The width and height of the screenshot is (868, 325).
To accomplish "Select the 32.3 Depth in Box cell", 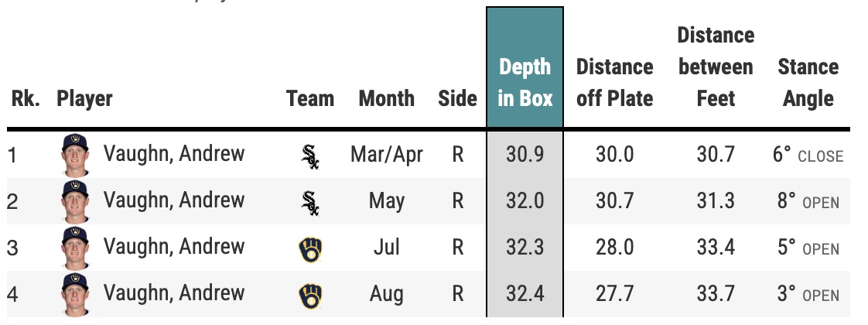I will pos(525,248).
